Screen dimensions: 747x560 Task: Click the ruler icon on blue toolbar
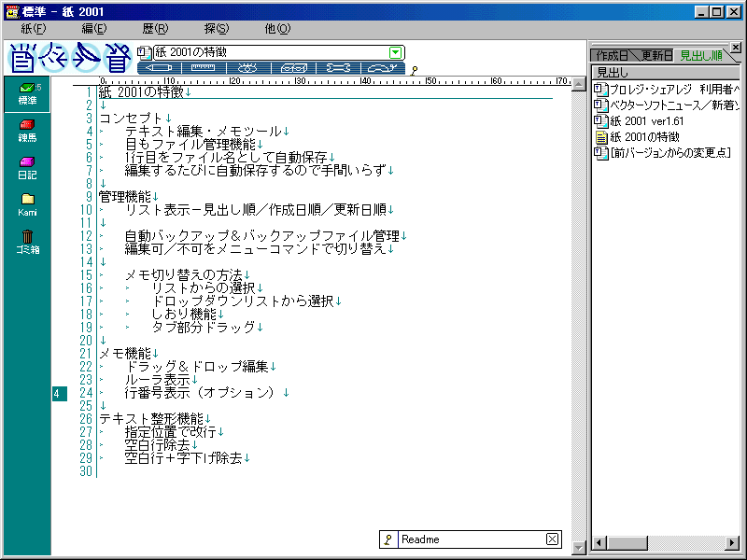coord(204,68)
